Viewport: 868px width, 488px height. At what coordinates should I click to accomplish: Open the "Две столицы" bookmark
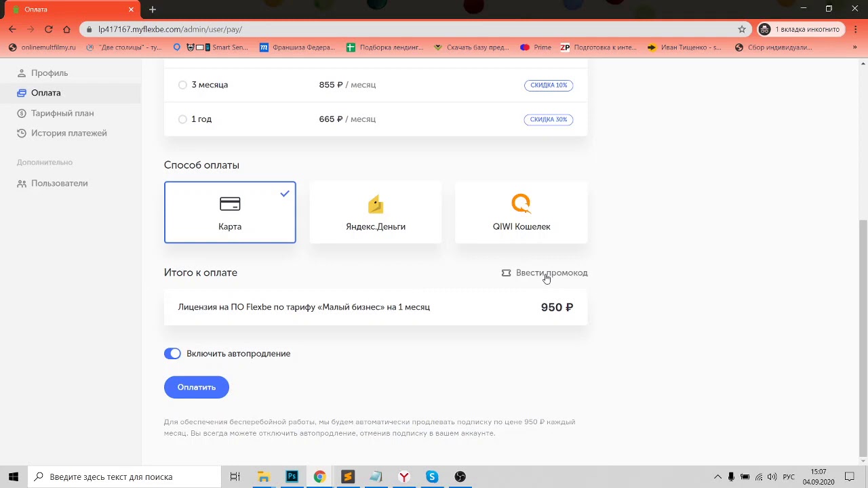tap(123, 47)
